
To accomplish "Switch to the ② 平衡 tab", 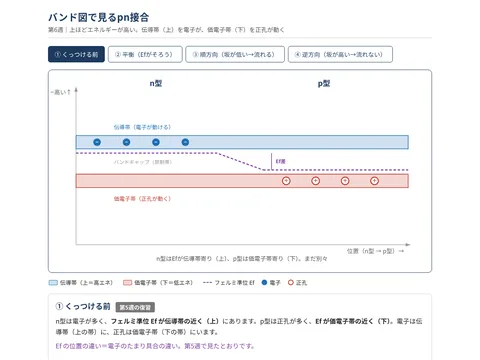I will (145, 54).
